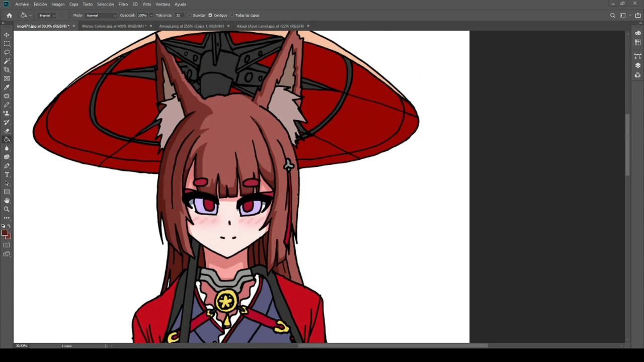
Task: Click the Tolerancia value field
Action: coord(179,15)
